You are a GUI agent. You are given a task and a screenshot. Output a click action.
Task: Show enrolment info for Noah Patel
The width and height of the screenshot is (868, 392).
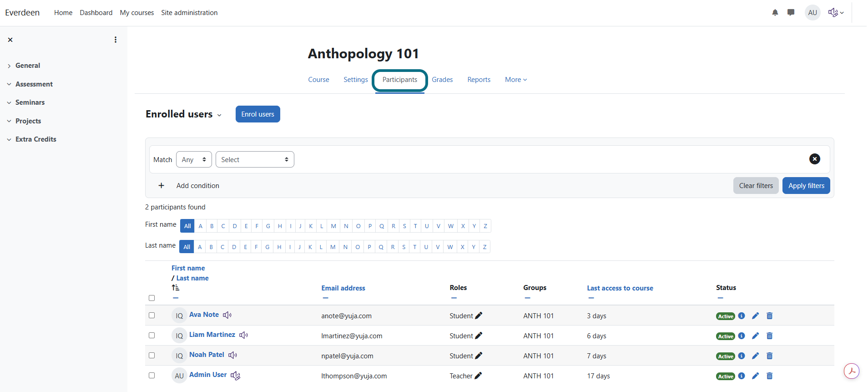(742, 356)
